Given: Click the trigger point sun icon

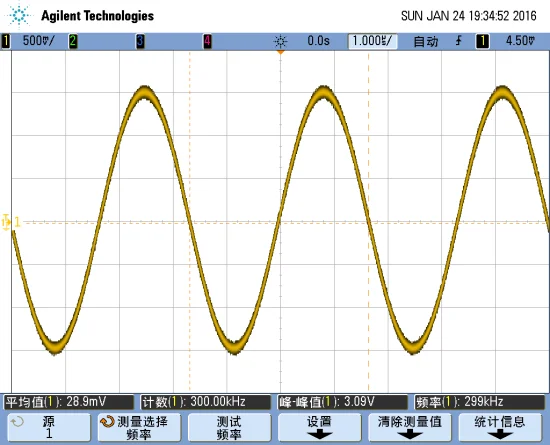Looking at the screenshot, I should (x=280, y=41).
